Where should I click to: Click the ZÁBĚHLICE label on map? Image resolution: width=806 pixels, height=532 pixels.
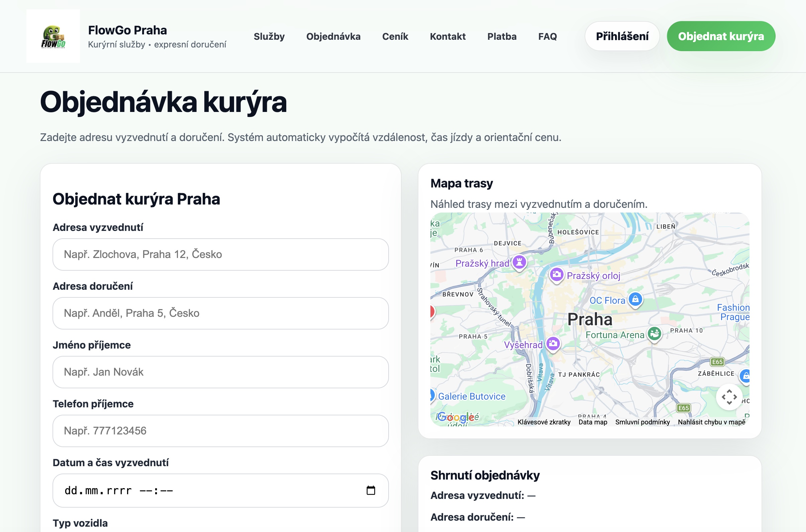716,374
